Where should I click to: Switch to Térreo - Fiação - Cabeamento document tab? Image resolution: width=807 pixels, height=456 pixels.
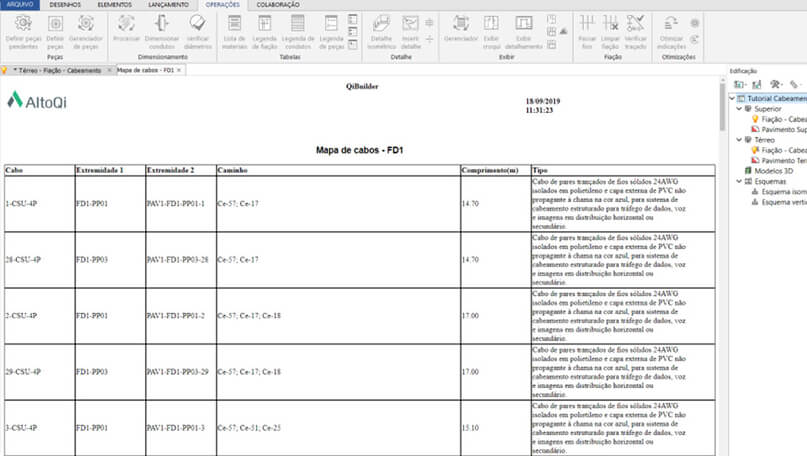57,71
